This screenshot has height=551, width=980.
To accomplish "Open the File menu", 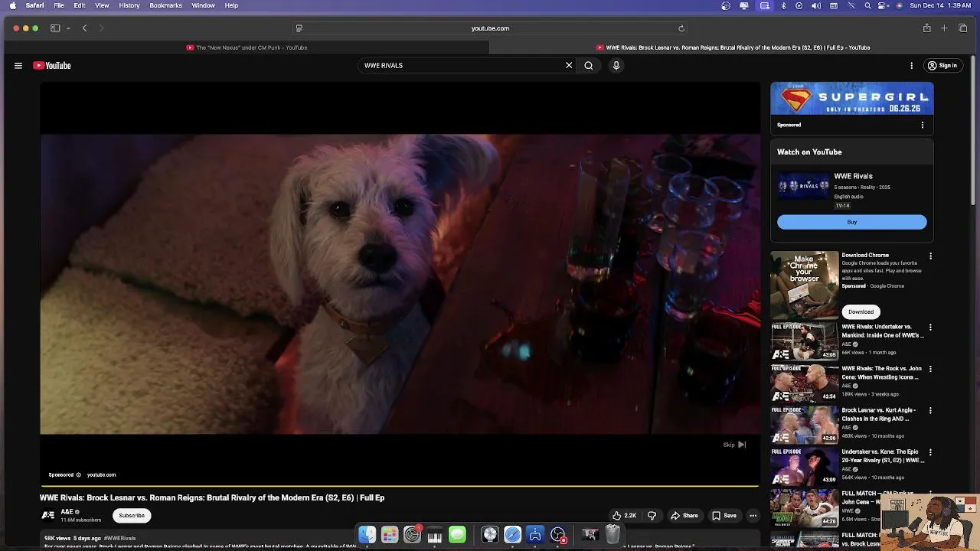I will coord(59,5).
